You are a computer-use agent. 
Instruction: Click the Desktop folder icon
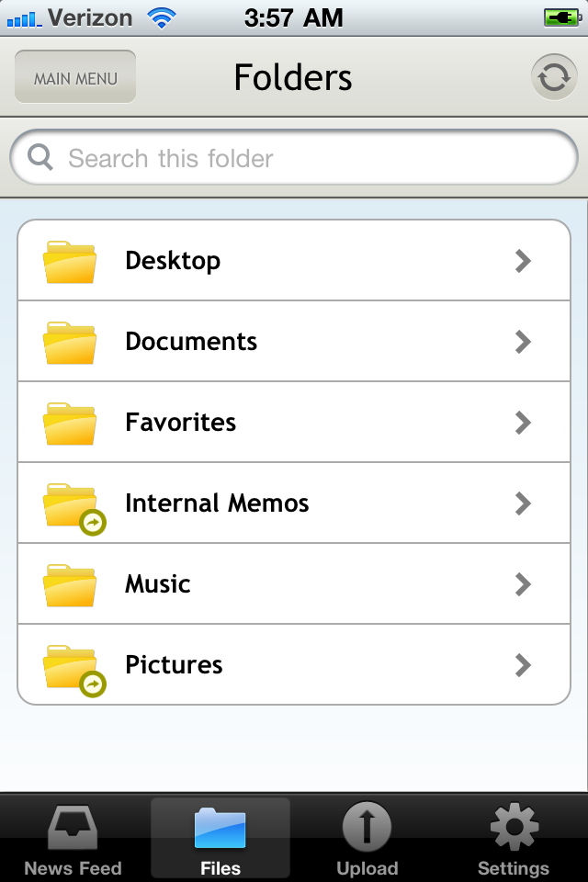click(x=70, y=262)
